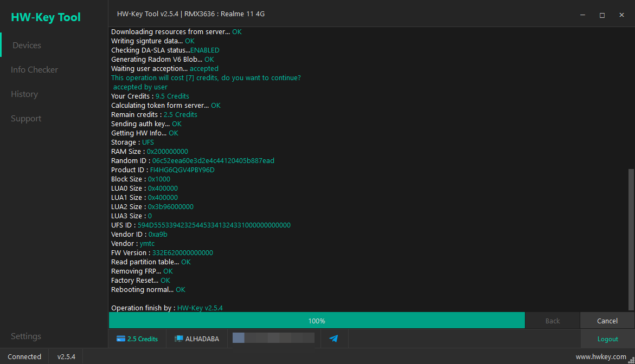This screenshot has height=364, width=635.
Task: Click the Factory Reset... OK line
Action: coord(140,280)
